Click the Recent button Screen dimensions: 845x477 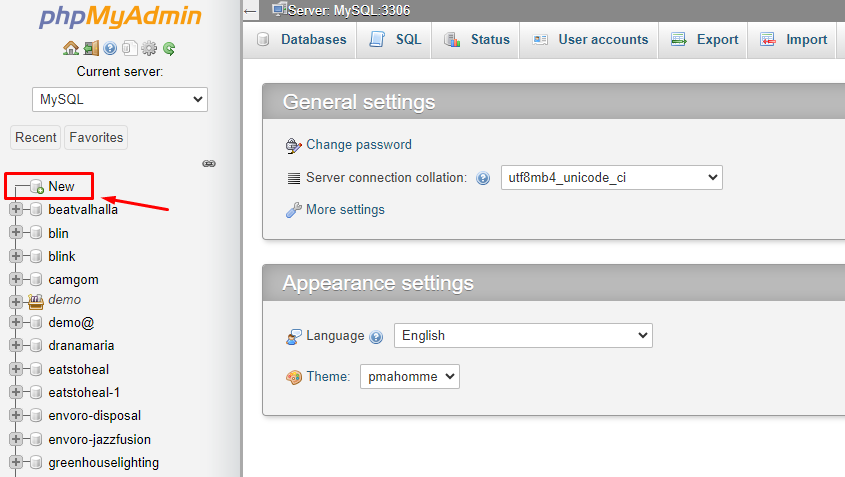36,137
